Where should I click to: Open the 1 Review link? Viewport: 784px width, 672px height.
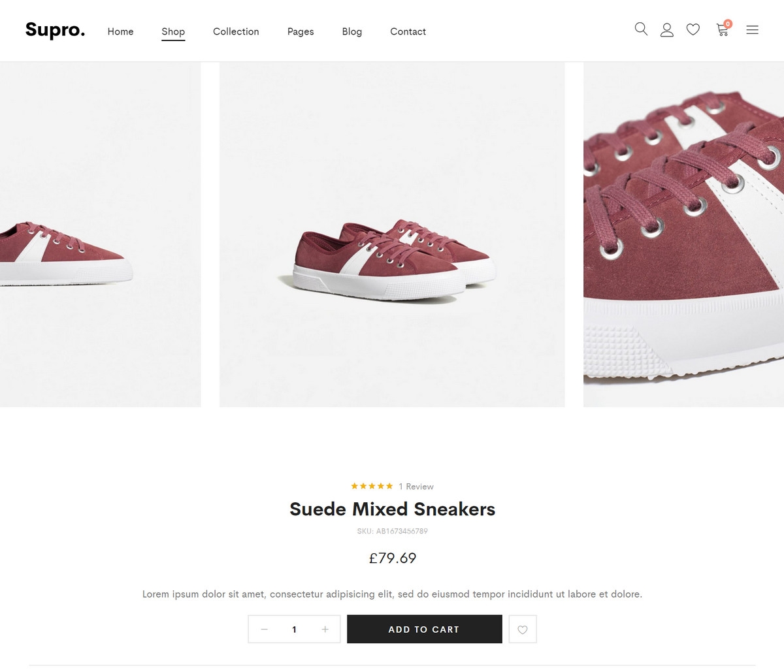(x=416, y=487)
